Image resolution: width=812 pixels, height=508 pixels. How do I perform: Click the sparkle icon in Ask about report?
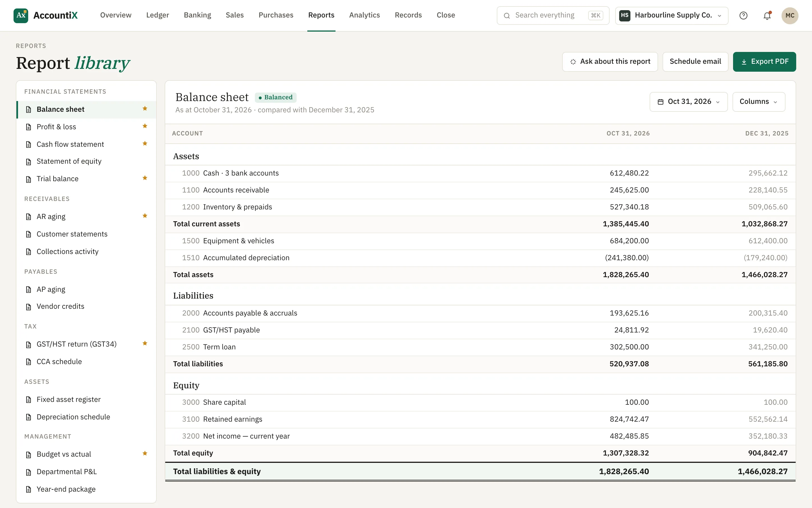point(573,62)
